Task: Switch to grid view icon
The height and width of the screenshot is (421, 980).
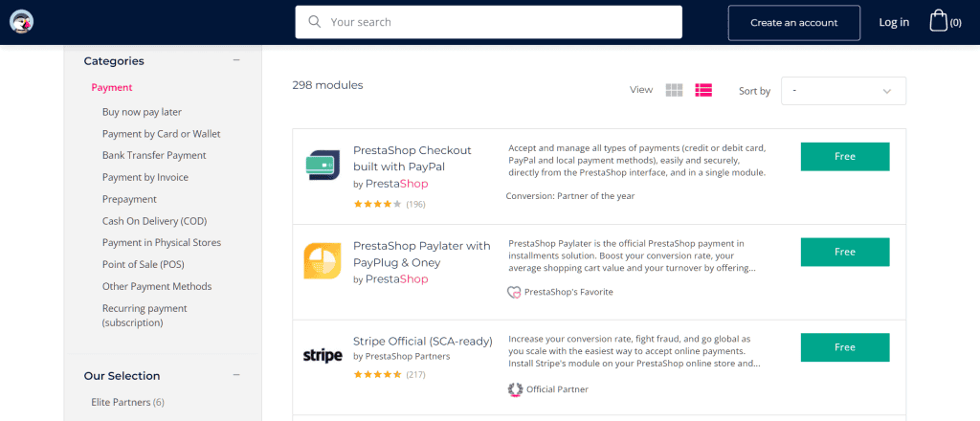Action: [x=675, y=90]
